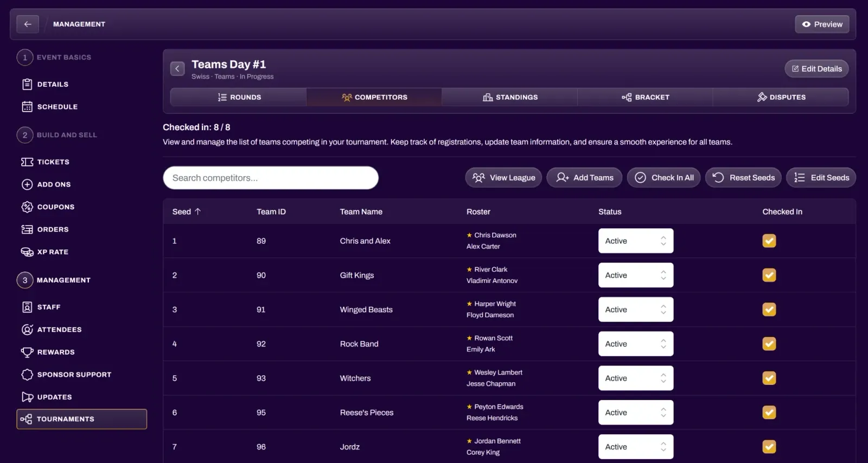Click the Search competitors field
This screenshot has width=868, height=463.
tap(271, 178)
